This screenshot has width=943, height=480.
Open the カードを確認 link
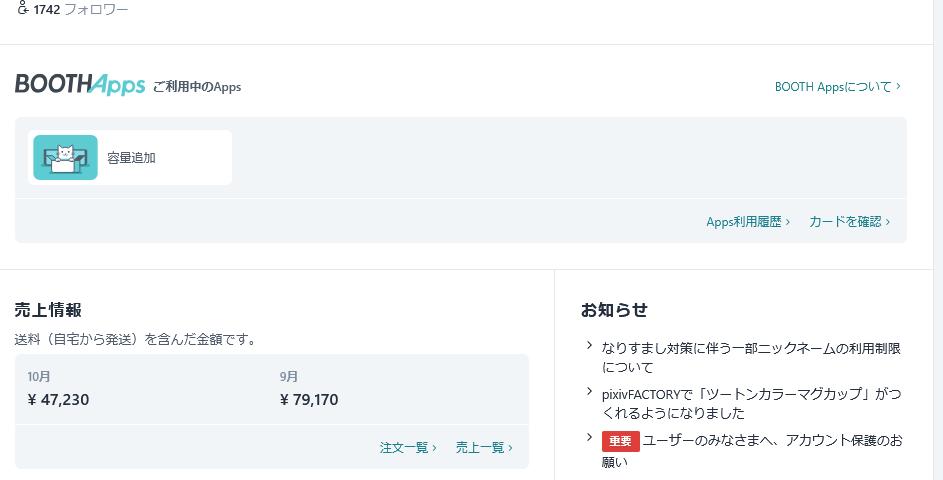[x=849, y=222]
